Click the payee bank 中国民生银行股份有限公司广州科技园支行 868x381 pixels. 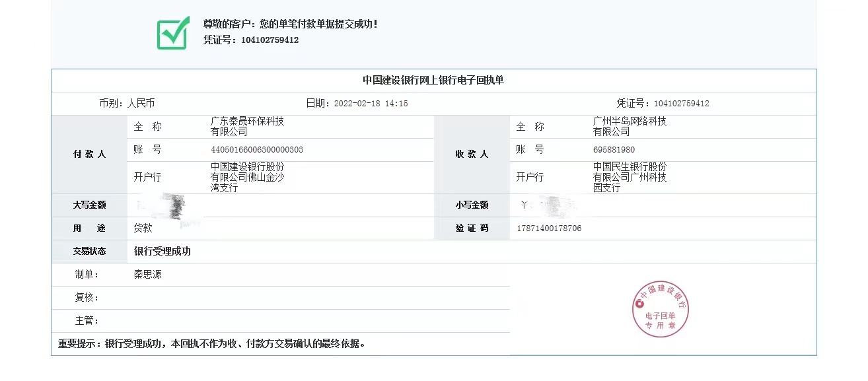coord(630,178)
